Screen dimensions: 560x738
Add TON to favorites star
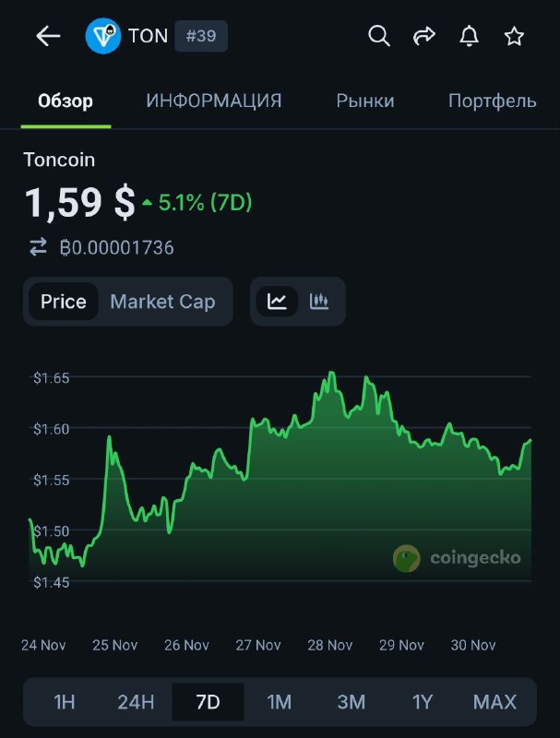[x=514, y=36]
